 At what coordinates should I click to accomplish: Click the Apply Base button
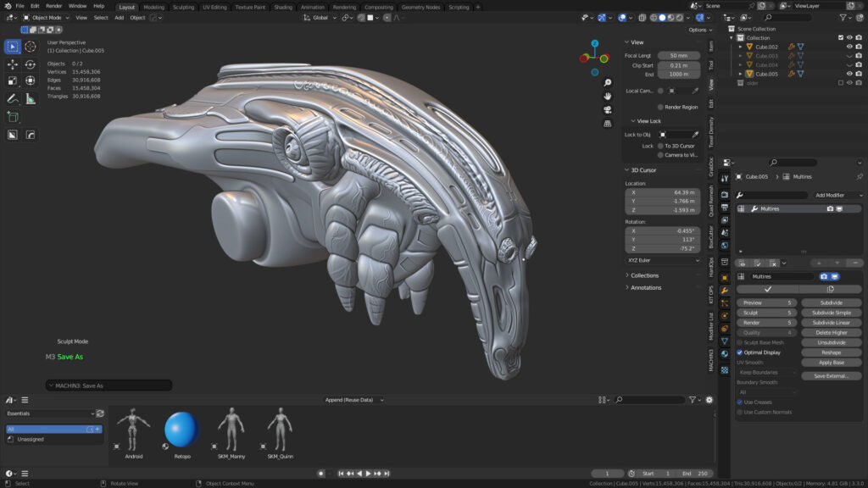coord(831,363)
